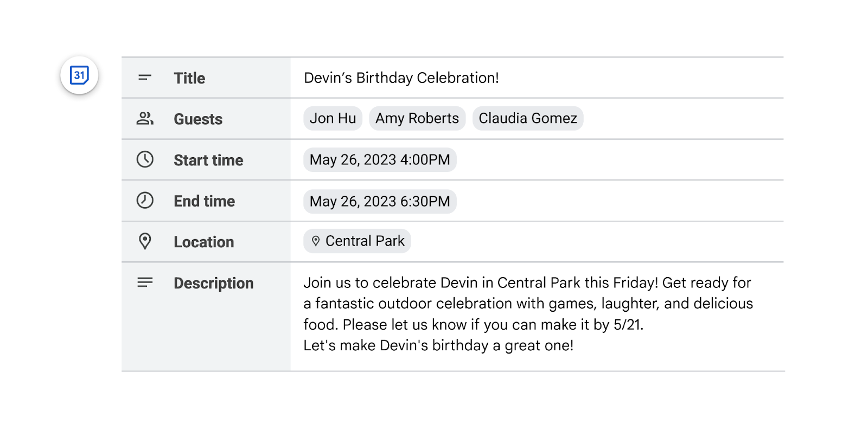Screen dimensions: 868x424
Task: Open the May 26, 2023 6:30PM end chip
Action: tap(380, 201)
